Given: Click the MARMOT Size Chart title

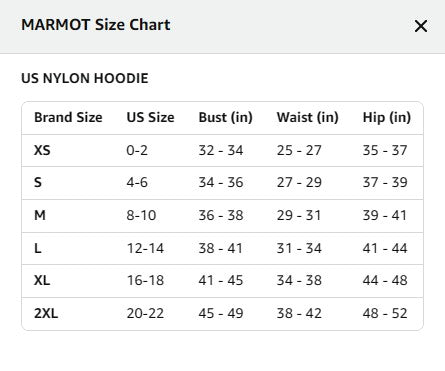Looking at the screenshot, I should pyautogui.click(x=96, y=25).
